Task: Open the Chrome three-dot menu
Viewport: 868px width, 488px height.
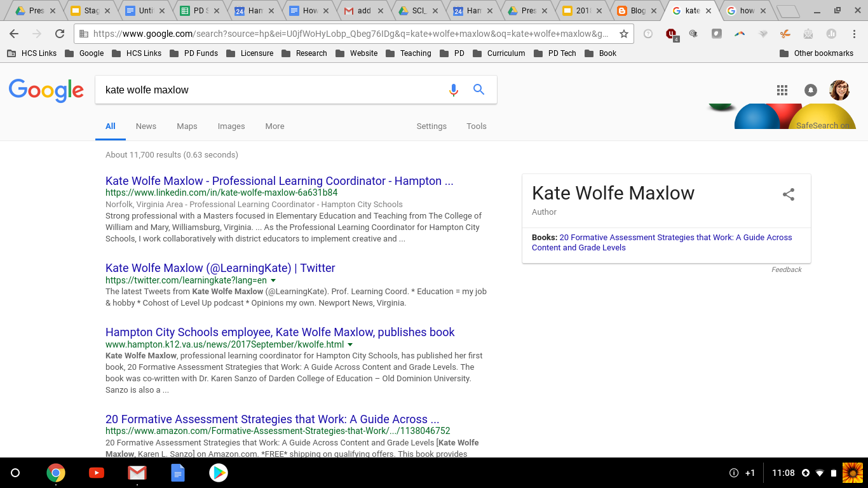Action: click(854, 34)
